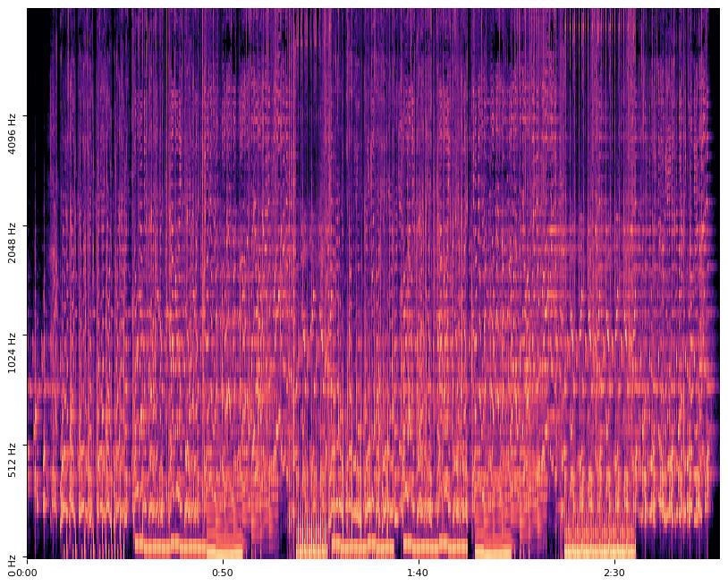
Task: Click the 2:30 time axis label
Action: coord(614,573)
